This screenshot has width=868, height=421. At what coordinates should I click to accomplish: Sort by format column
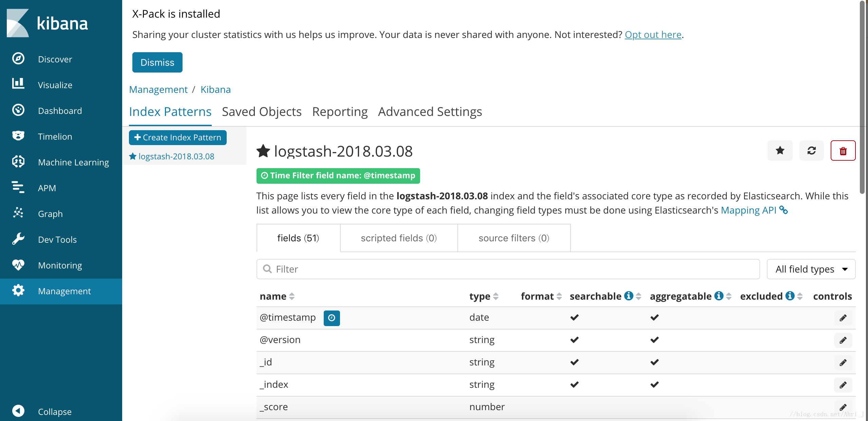tap(559, 296)
